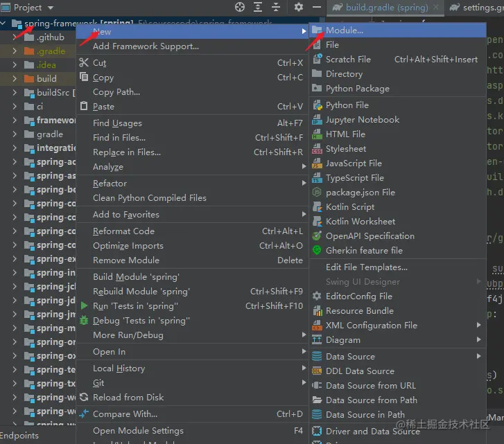Click the HTML File icon
Viewport: 504px width, 444px height.
[317, 134]
